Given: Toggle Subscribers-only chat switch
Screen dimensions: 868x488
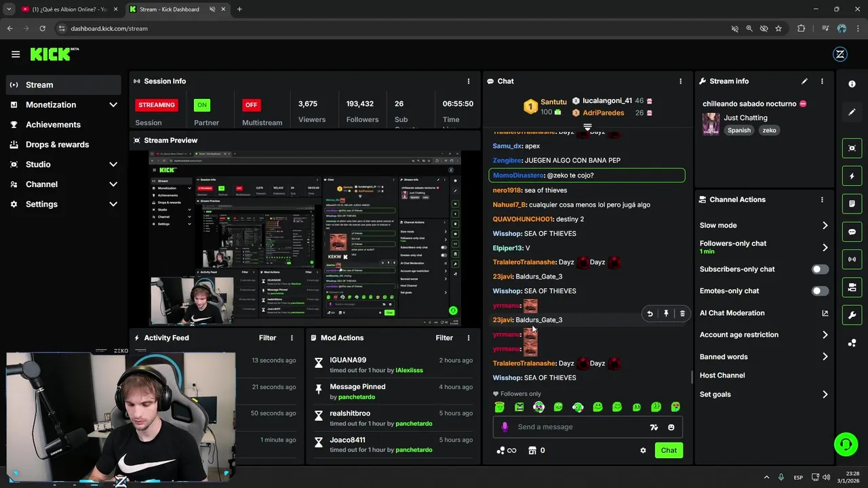Looking at the screenshot, I should coord(820,269).
